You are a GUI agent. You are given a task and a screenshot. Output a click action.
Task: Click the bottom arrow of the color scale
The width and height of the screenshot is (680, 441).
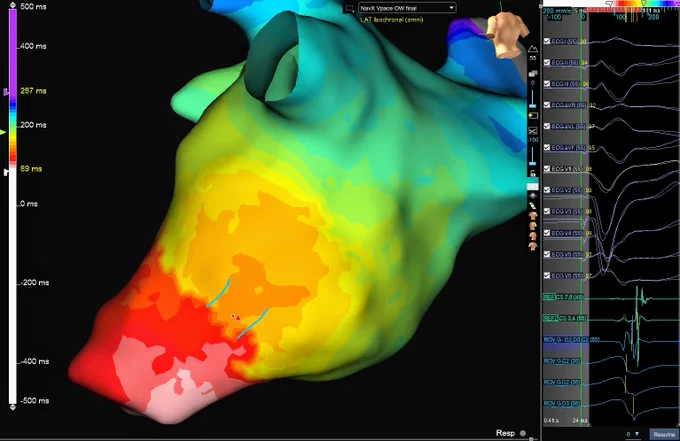coord(13,407)
